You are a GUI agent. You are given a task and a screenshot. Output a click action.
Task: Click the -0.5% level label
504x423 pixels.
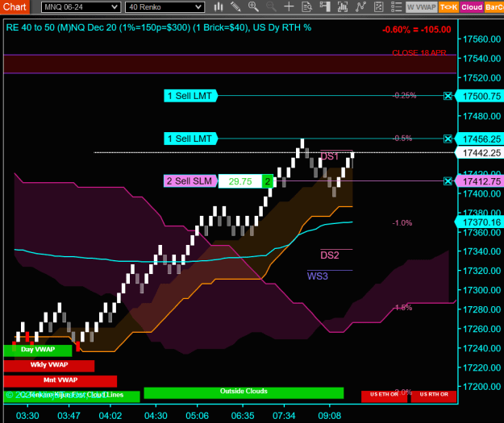[x=402, y=139]
